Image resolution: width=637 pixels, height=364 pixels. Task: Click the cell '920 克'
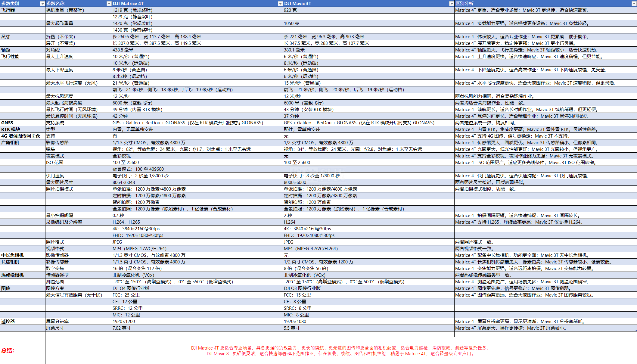368,10
